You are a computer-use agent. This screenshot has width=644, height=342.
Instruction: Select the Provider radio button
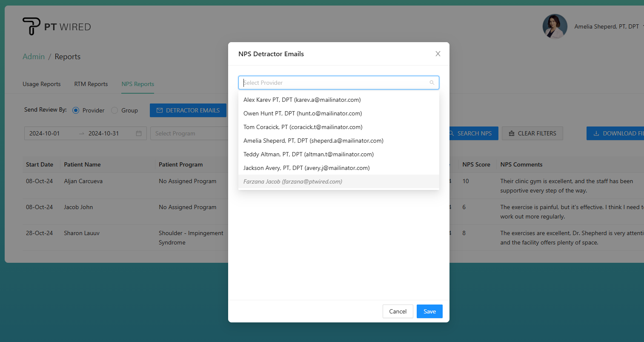(x=76, y=110)
